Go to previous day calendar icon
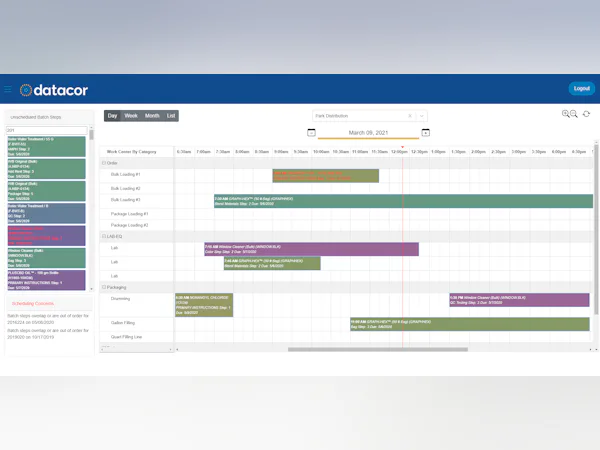This screenshot has height=450, width=600. 311,132
